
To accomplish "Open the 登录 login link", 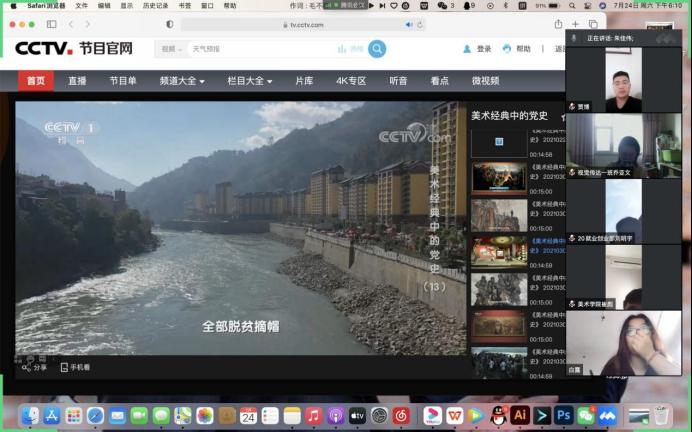I will (x=478, y=49).
